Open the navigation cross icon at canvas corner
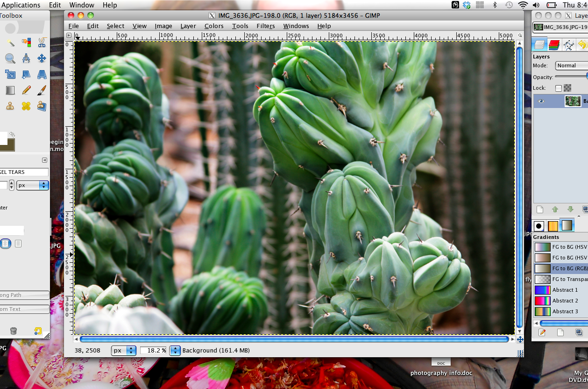This screenshot has width=588, height=389. 520,339
